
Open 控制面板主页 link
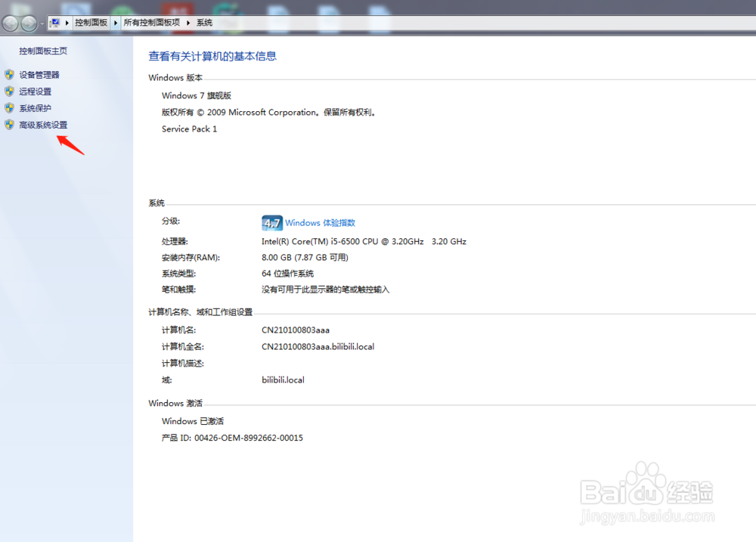[x=43, y=51]
